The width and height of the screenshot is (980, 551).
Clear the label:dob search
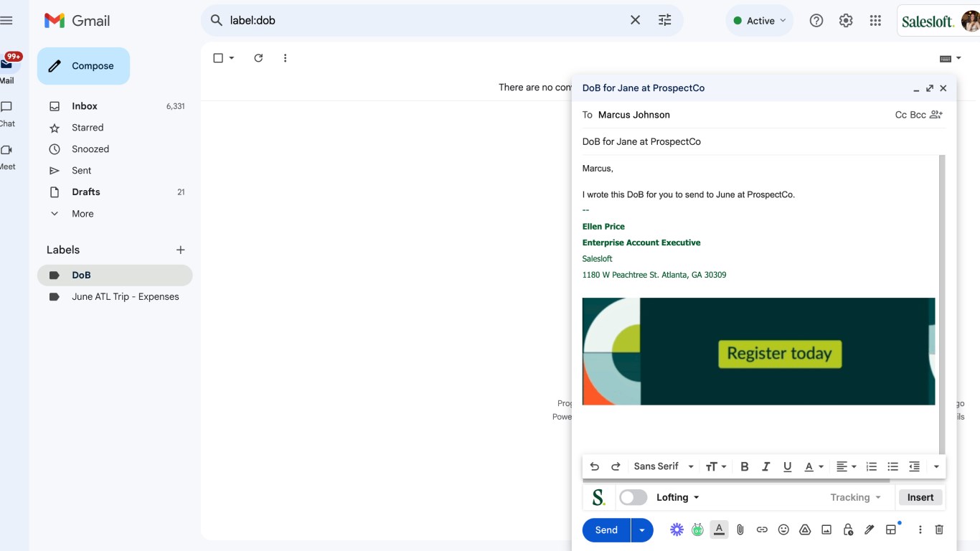[x=635, y=20]
